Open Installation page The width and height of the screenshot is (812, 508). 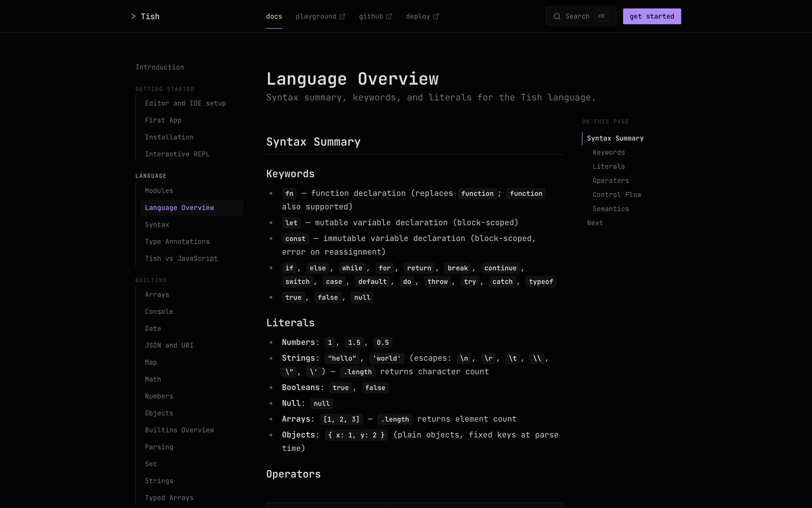coord(169,137)
